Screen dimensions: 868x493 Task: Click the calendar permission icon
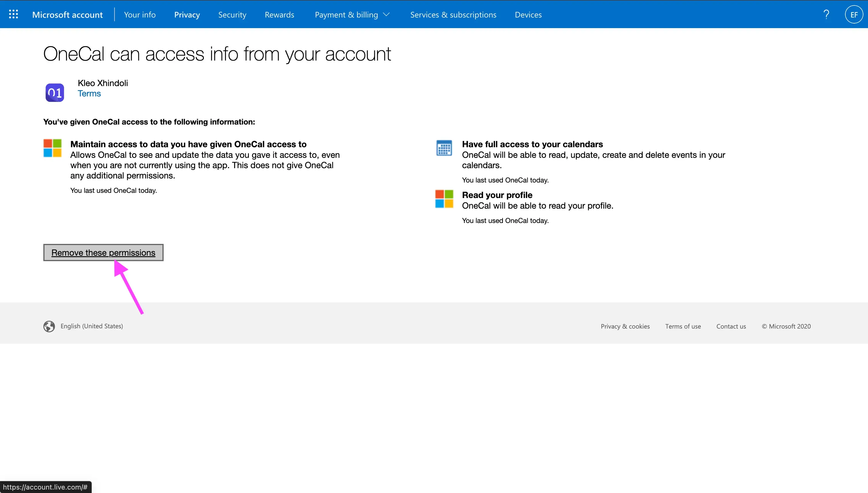pos(443,148)
